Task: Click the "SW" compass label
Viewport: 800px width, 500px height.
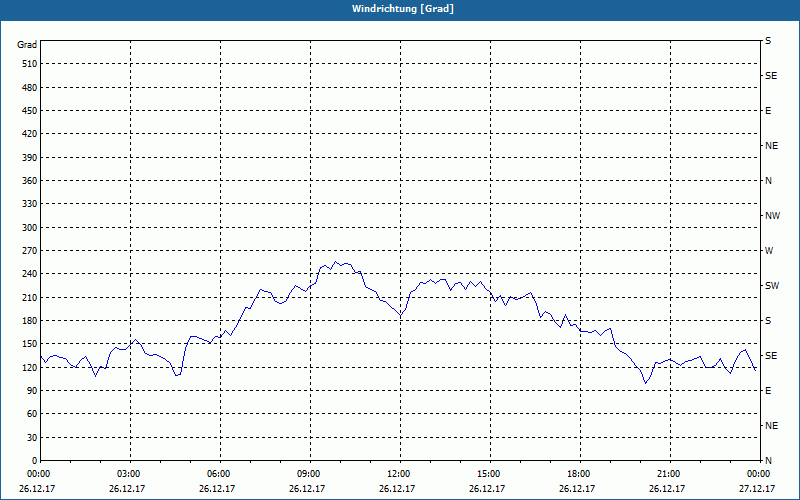Action: tap(772, 286)
